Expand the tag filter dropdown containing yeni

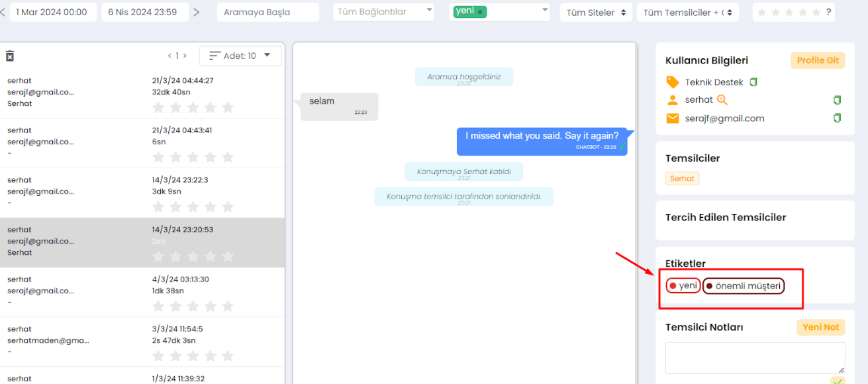(x=545, y=10)
